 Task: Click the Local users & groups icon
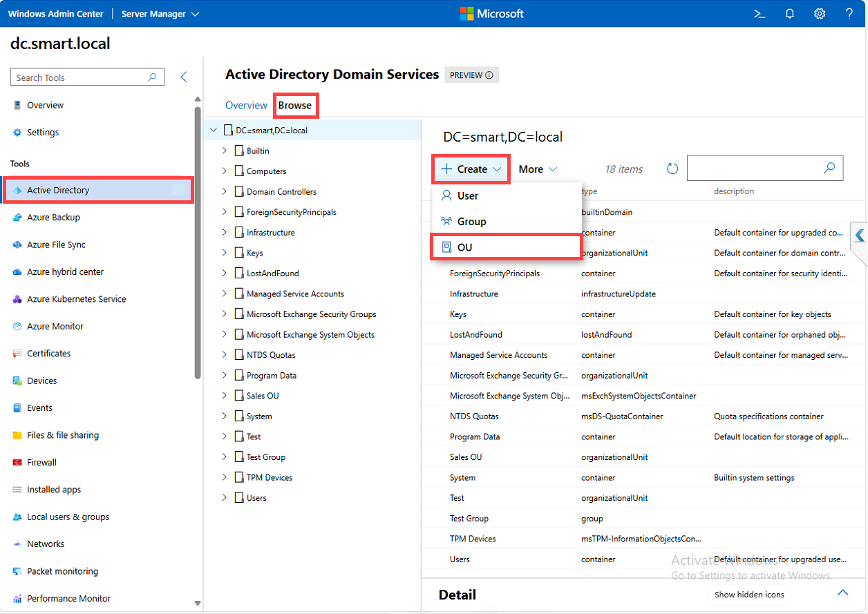click(x=17, y=517)
